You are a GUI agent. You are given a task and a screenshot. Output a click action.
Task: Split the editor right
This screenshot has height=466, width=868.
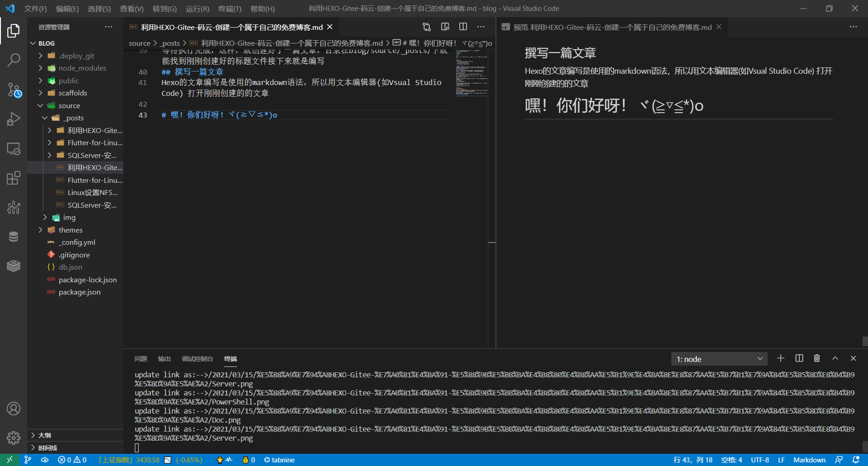click(x=463, y=27)
